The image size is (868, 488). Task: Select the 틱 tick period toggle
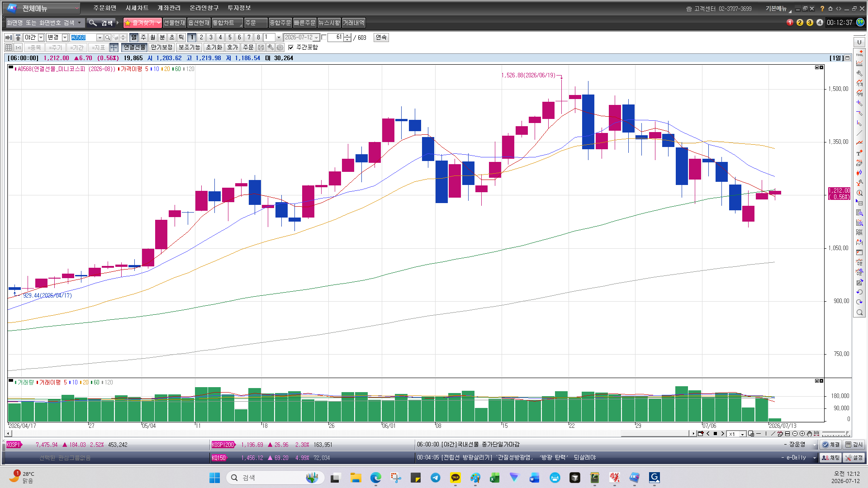[x=181, y=38]
